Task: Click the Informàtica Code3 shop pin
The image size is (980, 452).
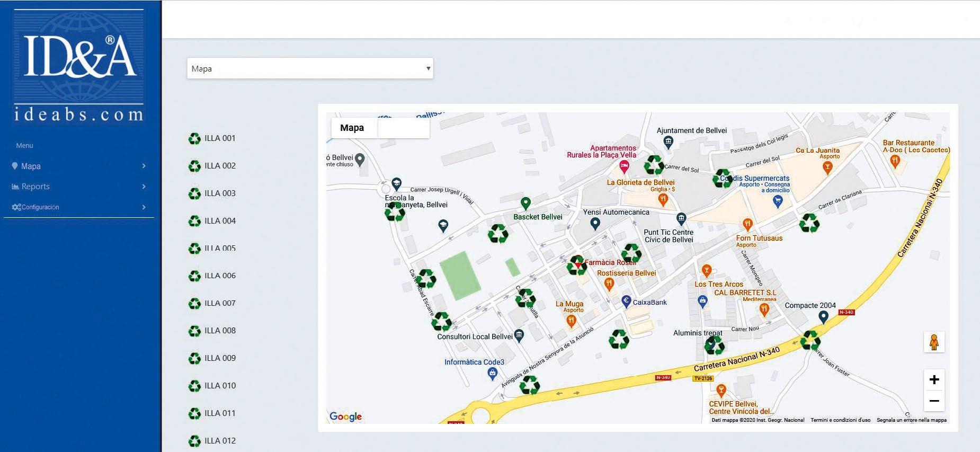Action: (x=492, y=374)
